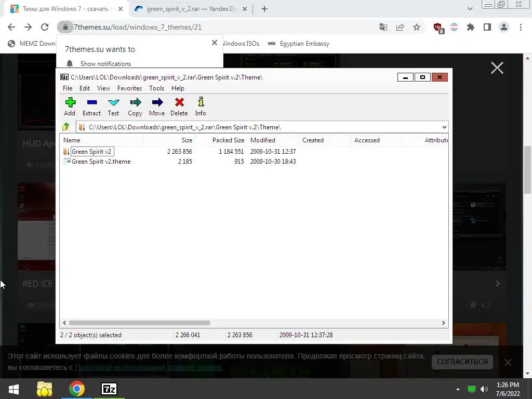Open the Windows Start menu

click(14, 389)
